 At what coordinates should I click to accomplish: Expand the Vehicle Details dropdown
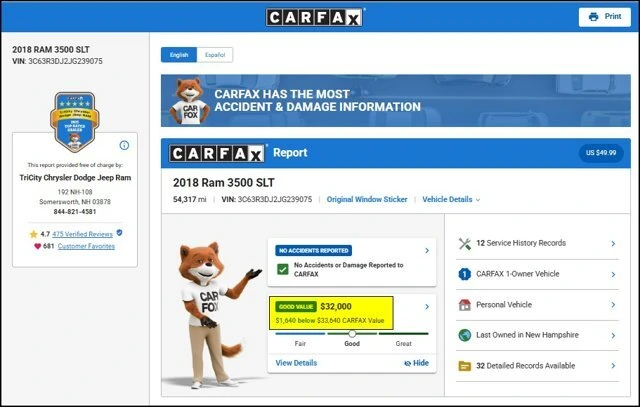[x=451, y=199]
